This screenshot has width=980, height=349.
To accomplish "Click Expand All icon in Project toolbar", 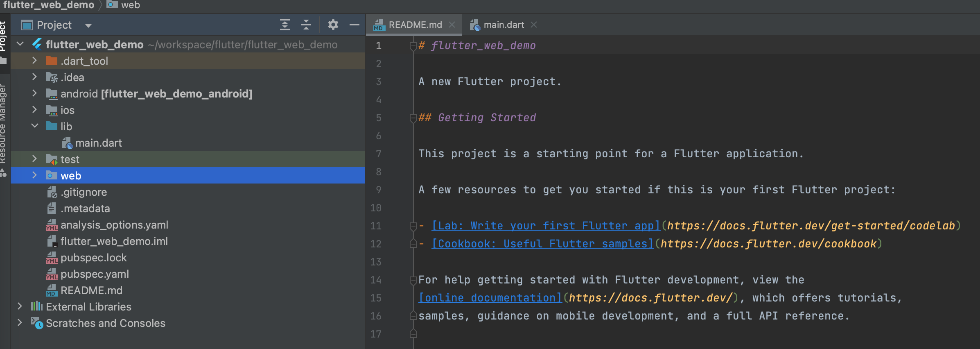I will tap(285, 25).
